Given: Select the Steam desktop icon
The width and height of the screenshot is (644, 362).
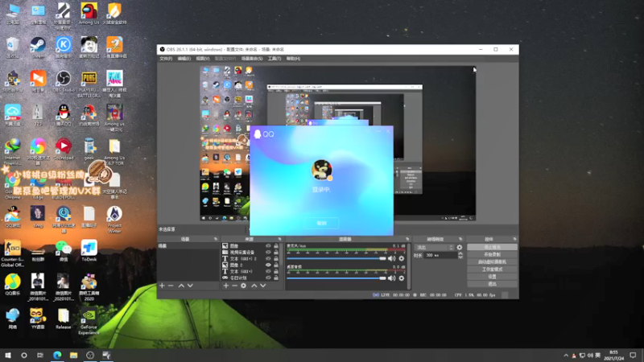Looking at the screenshot, I should 38,47.
